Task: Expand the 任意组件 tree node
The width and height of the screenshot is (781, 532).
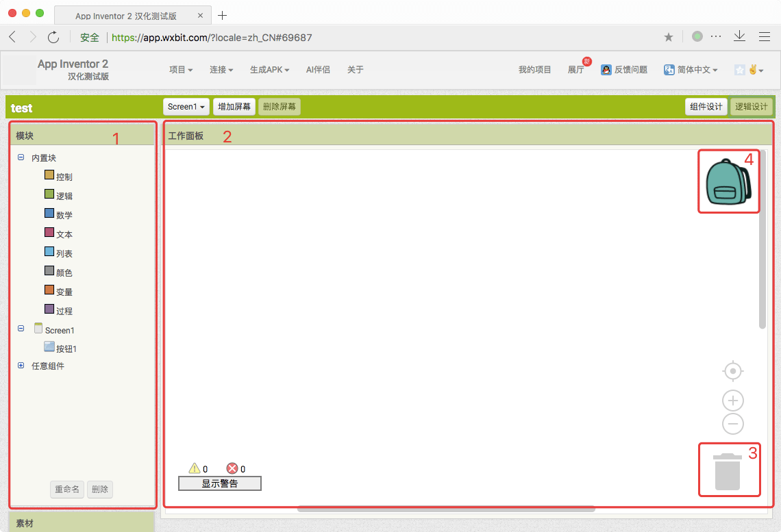Action: pyautogui.click(x=21, y=366)
